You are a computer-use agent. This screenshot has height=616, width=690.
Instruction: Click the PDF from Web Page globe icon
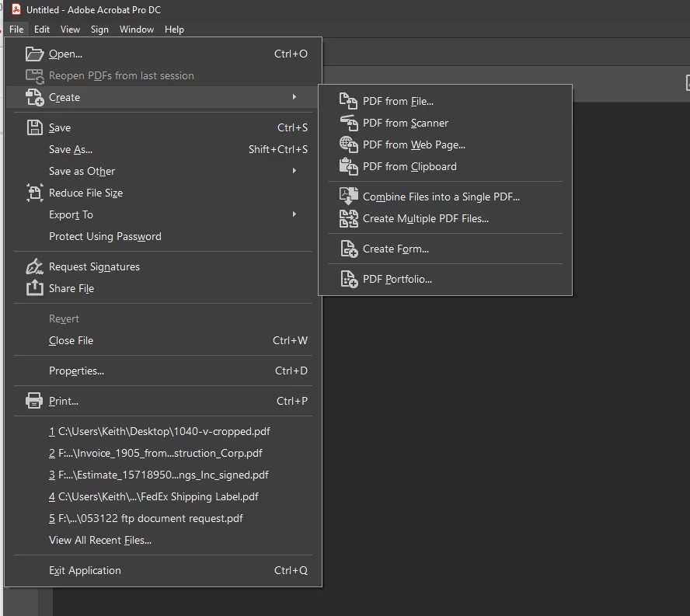tap(349, 144)
